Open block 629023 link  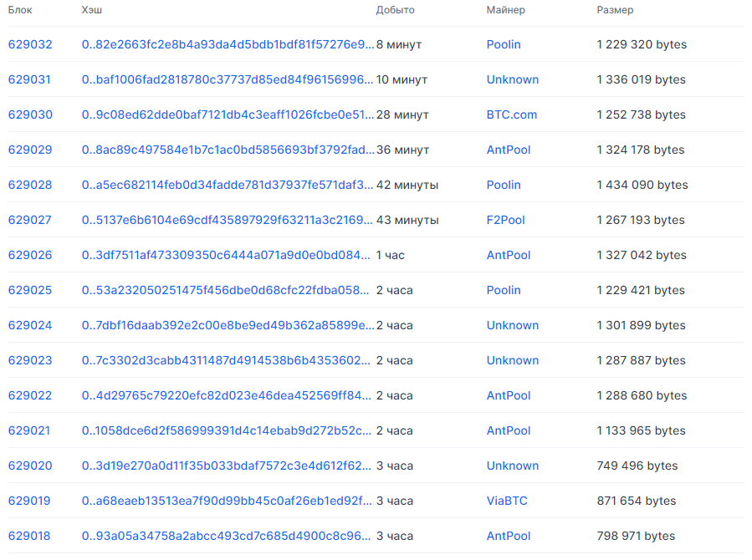30,360
